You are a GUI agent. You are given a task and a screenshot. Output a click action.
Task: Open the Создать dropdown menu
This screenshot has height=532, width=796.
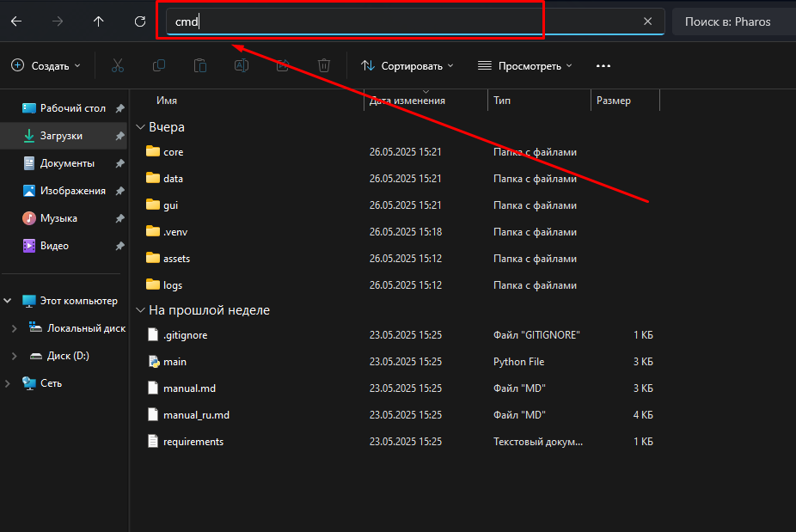pos(46,66)
